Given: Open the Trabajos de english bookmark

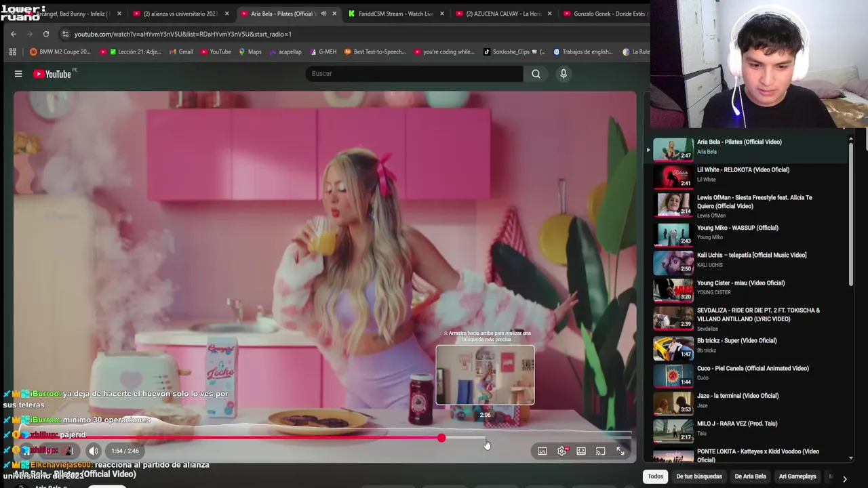Looking at the screenshot, I should 583,52.
